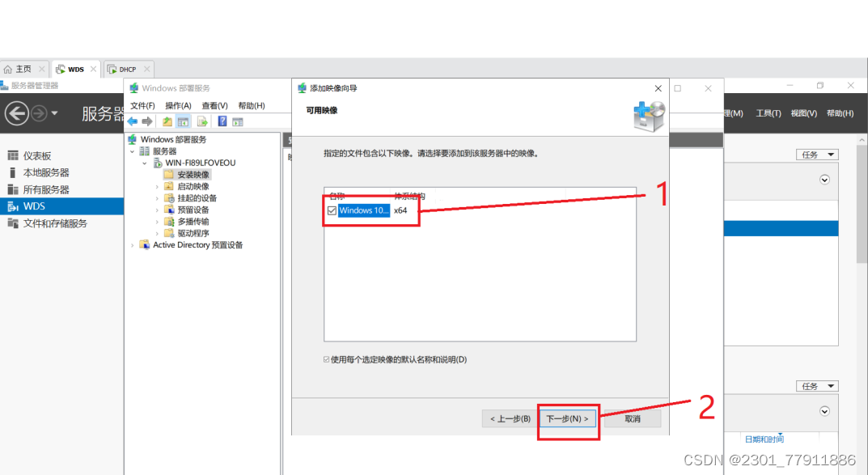The height and width of the screenshot is (475, 868).
Task: Collapse the lower panel with chevron button
Action: pos(824,411)
